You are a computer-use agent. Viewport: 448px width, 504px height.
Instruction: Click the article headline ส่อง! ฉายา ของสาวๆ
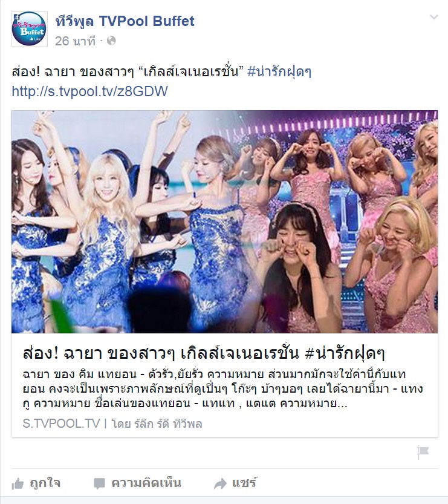[204, 353]
